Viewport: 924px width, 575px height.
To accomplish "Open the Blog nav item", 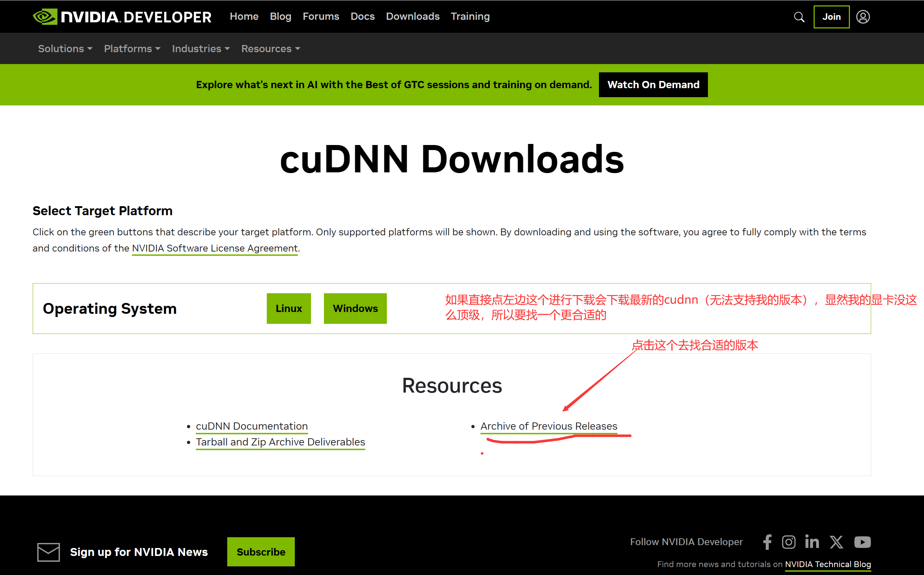I will pos(280,16).
